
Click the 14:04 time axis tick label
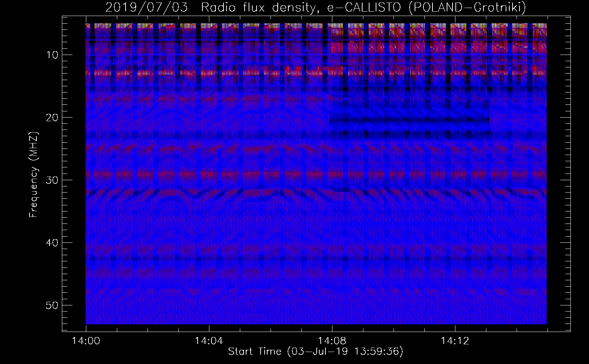click(209, 341)
